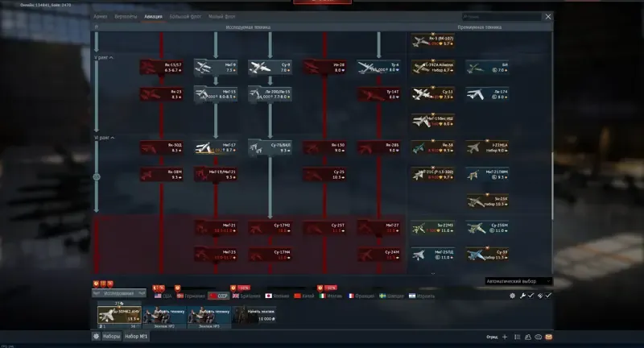The height and width of the screenshot is (348, 644).
Task: Open the Большой флот tab
Action: coord(185,16)
